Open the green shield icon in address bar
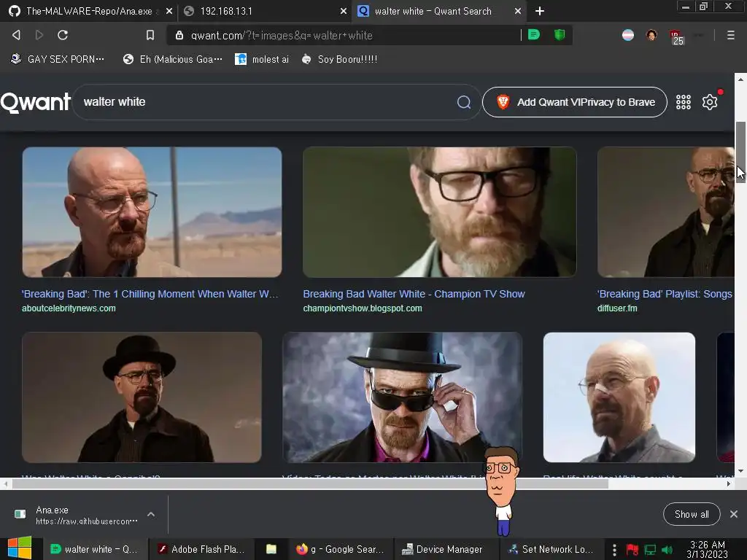Image resolution: width=747 pixels, height=560 pixels. pyautogui.click(x=560, y=35)
